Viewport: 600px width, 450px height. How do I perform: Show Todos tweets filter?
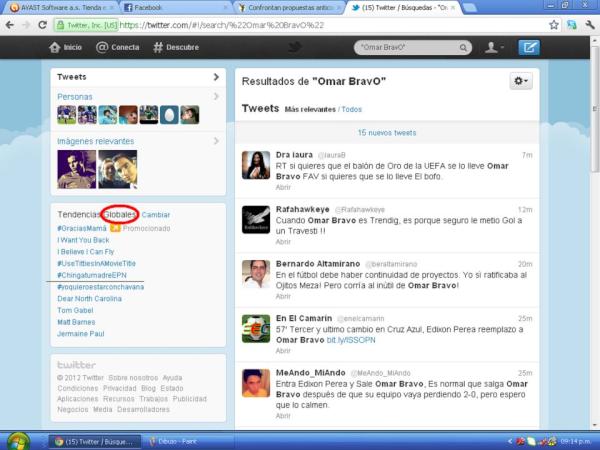tap(351, 109)
